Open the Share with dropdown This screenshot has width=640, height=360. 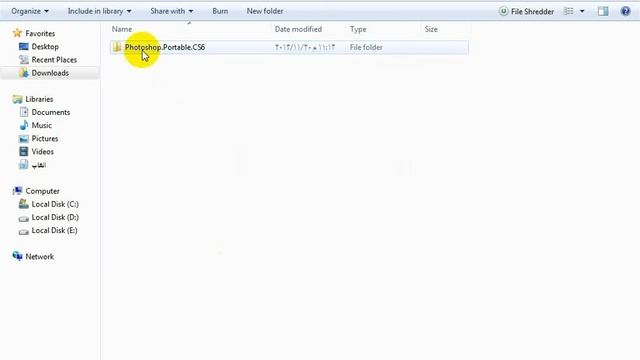(x=171, y=11)
